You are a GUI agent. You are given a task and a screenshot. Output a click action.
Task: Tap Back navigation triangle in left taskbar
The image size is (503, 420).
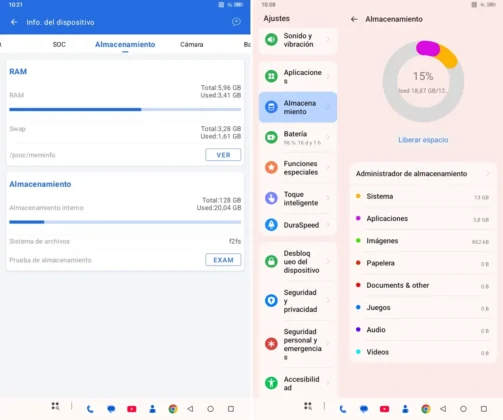click(x=190, y=409)
